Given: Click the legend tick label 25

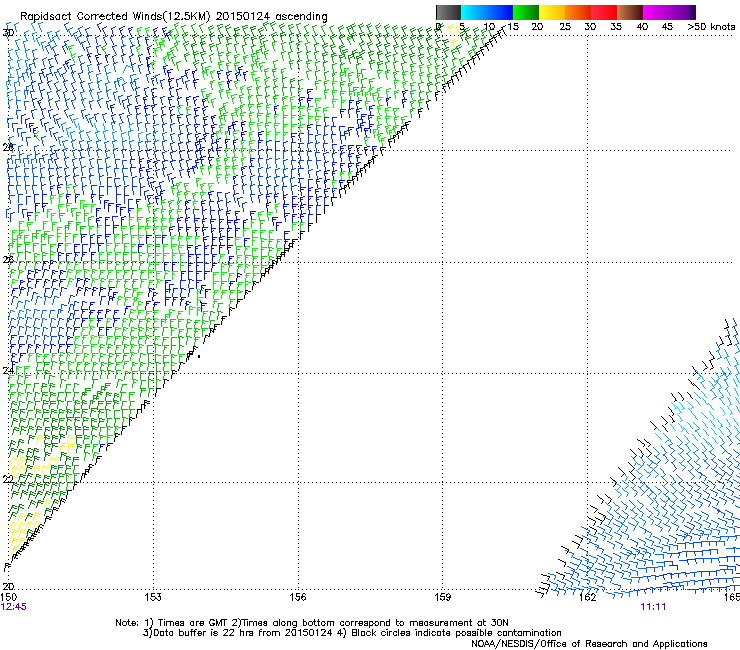Looking at the screenshot, I should (x=564, y=27).
